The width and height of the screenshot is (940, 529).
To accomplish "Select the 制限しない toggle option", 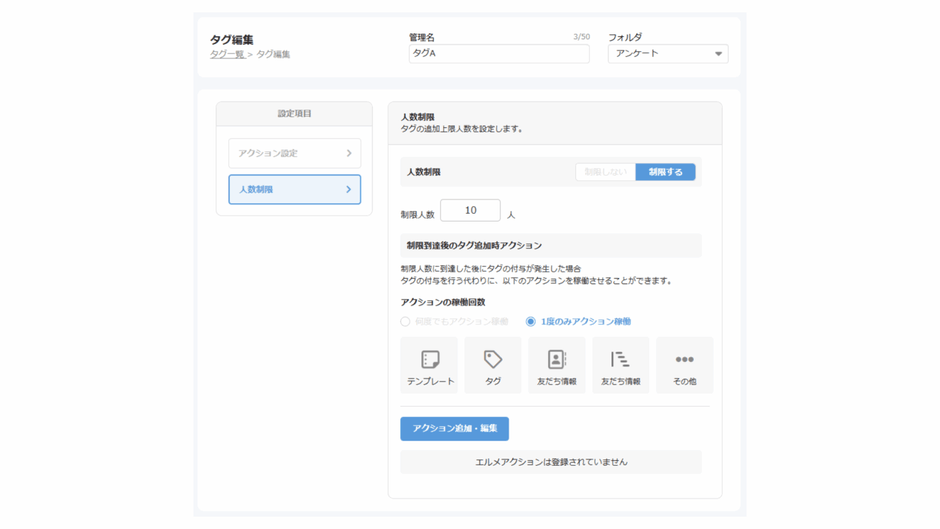I will [606, 172].
